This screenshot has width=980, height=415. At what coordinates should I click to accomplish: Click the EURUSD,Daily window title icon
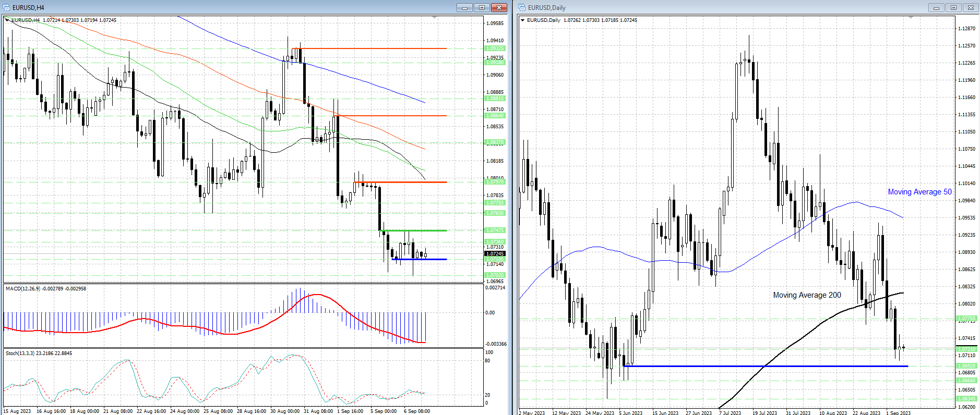[522, 7]
